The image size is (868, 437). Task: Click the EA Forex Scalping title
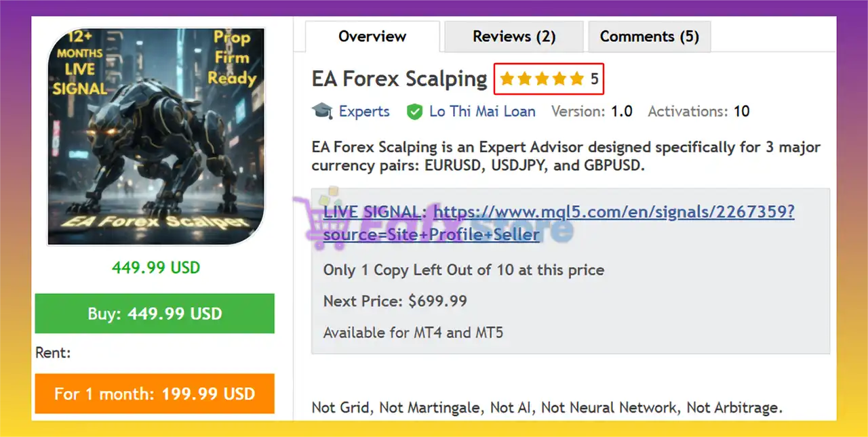(399, 79)
